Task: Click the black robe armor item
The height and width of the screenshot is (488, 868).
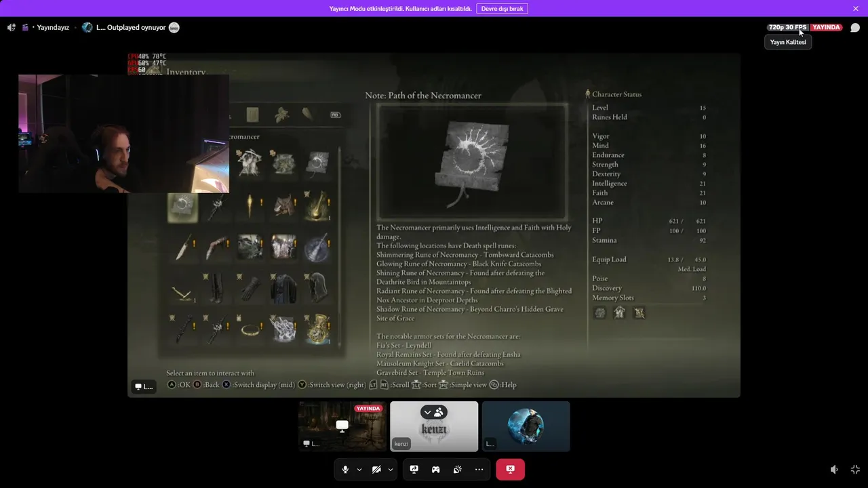Action: point(283,288)
